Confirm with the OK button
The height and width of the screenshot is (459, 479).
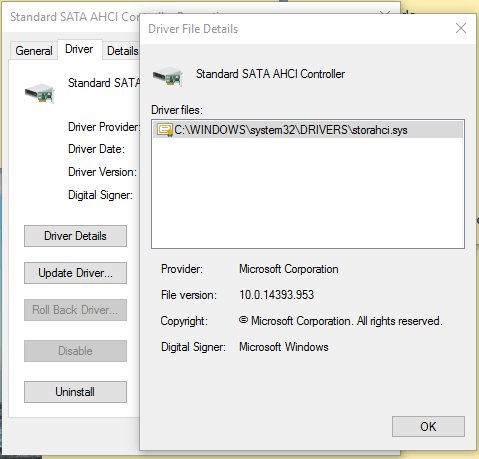tap(428, 427)
